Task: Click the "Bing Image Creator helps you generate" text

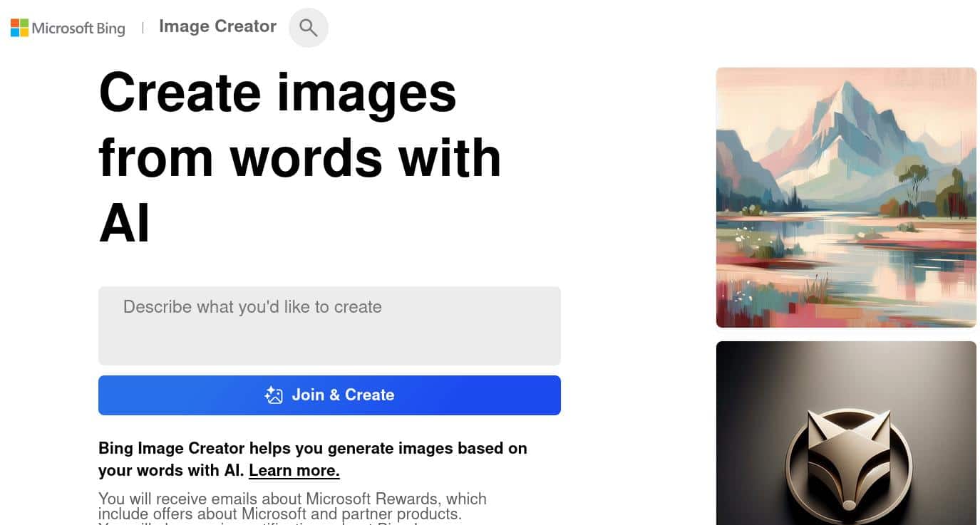Action: click(x=313, y=448)
